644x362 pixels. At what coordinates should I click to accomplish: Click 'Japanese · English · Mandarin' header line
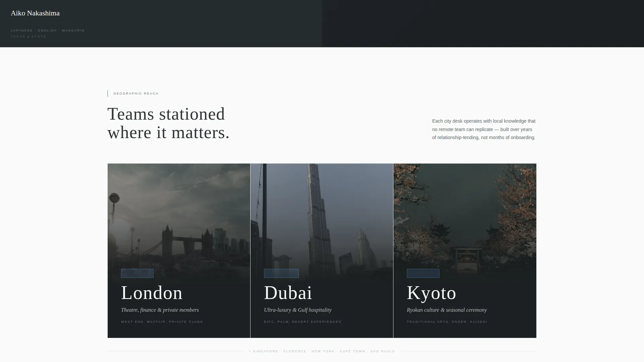(x=48, y=31)
